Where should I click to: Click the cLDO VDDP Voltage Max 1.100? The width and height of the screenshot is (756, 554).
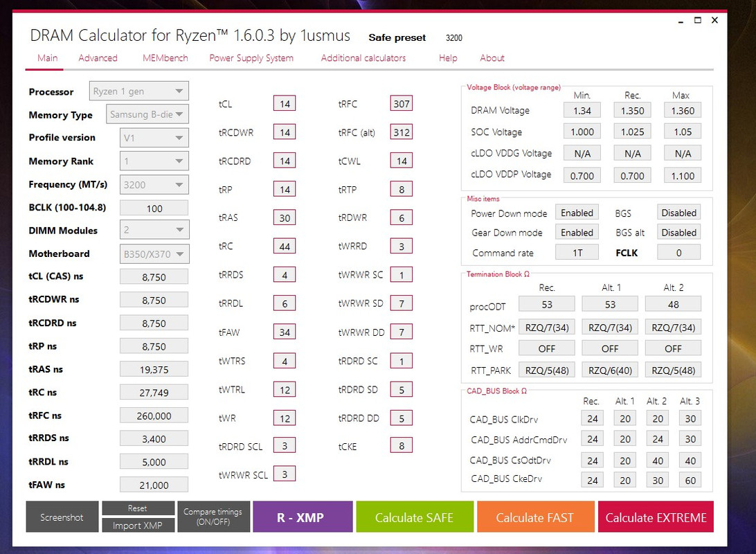682,175
